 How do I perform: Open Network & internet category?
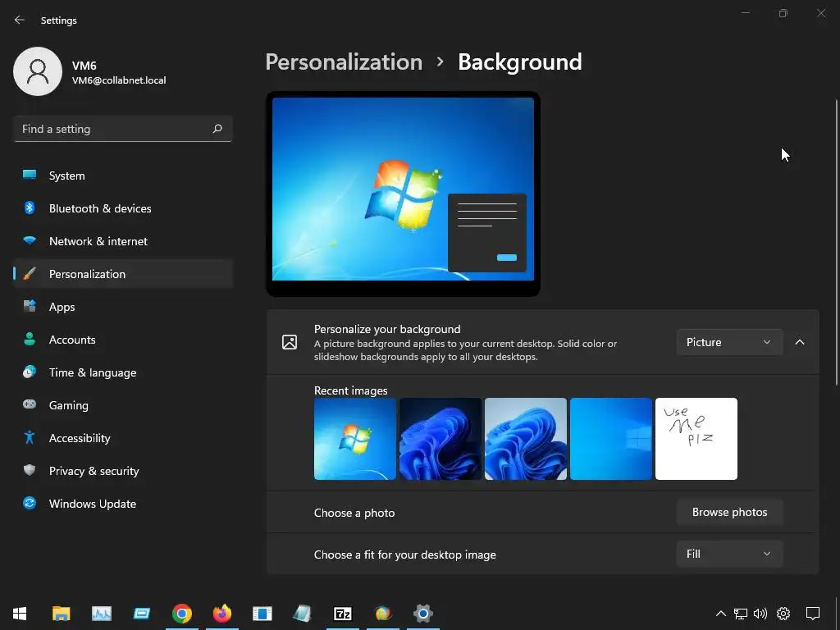click(x=123, y=241)
